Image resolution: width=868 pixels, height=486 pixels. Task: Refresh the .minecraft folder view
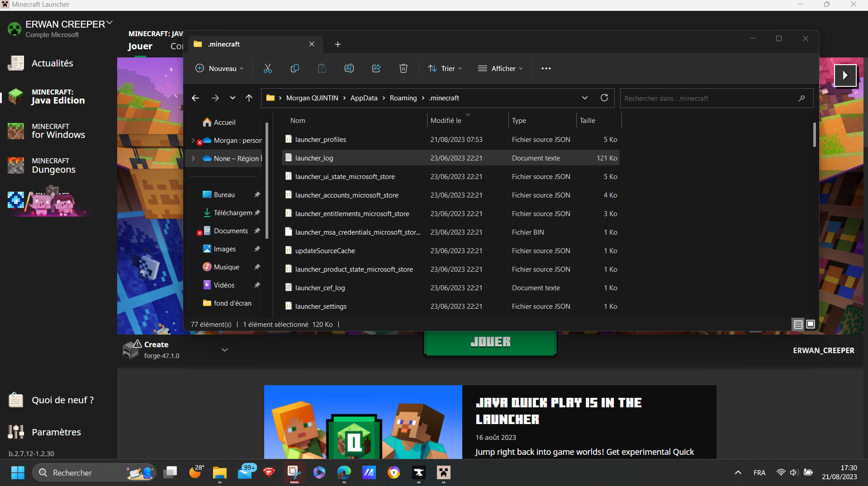click(x=604, y=98)
